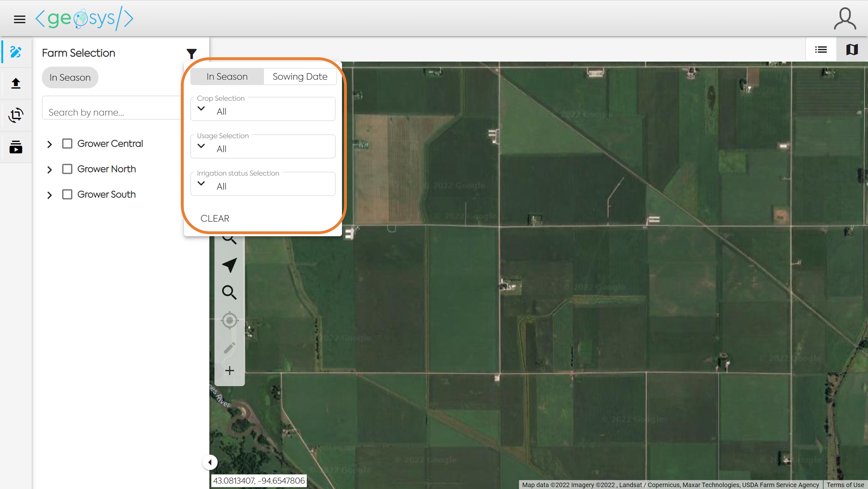The image size is (868, 489).
Task: Check the Grower South checkbox
Action: click(x=67, y=194)
